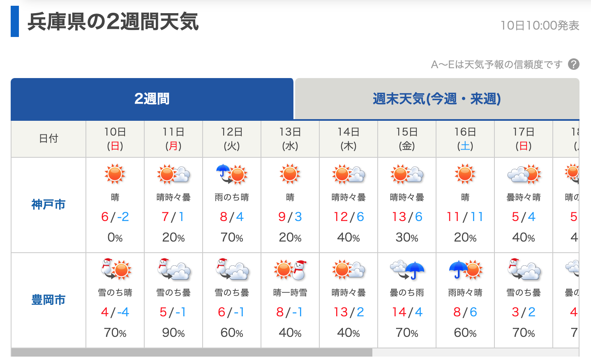This screenshot has width=591, height=364.
Task: Click Kobe's rain-then-sun icon on the 12th
Action: (231, 174)
